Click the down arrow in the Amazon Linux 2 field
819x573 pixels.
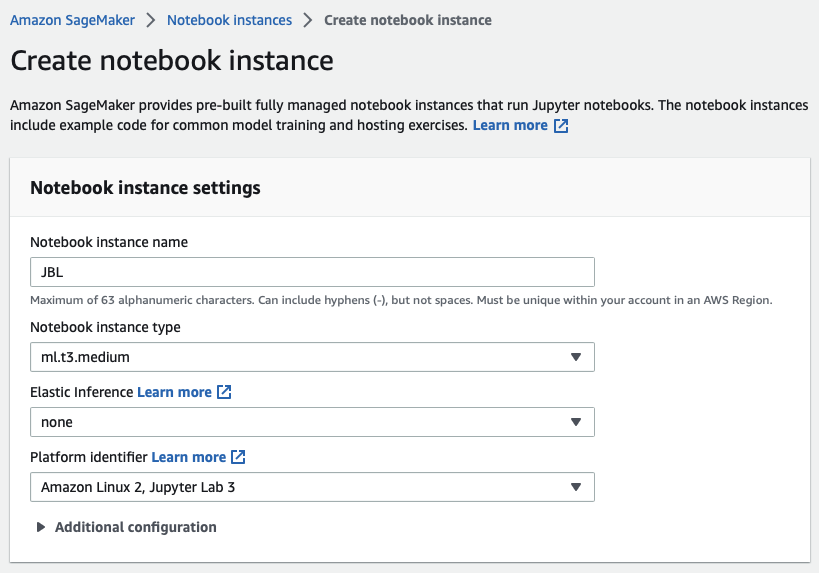[575, 487]
